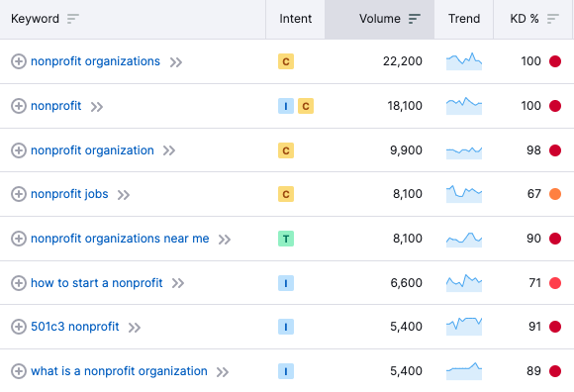Click commercial badge for 'nonprofit organization' row
The height and width of the screenshot is (392, 574).
coord(286,150)
